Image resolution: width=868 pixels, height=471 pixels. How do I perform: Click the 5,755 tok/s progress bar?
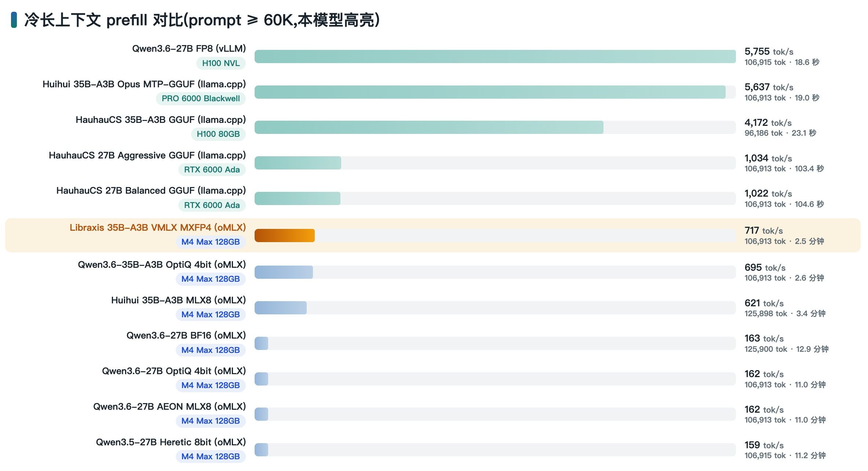click(495, 56)
